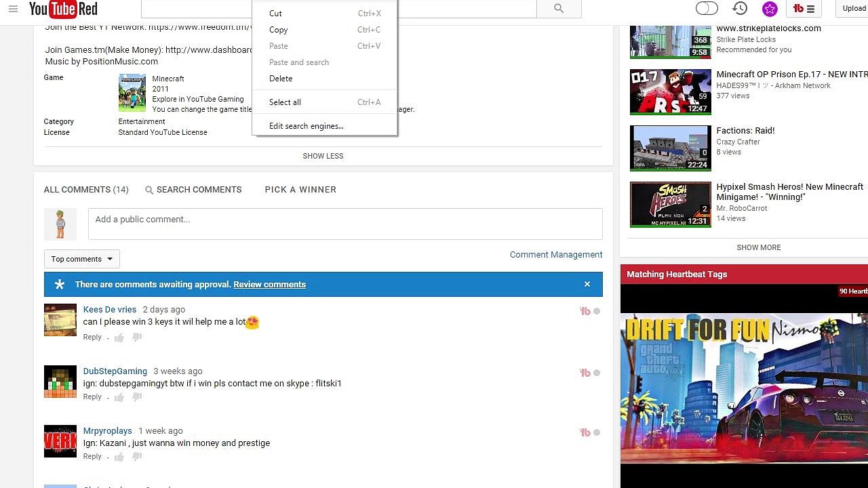Reply to DubStepGaming comment
The width and height of the screenshot is (868, 488).
point(92,396)
